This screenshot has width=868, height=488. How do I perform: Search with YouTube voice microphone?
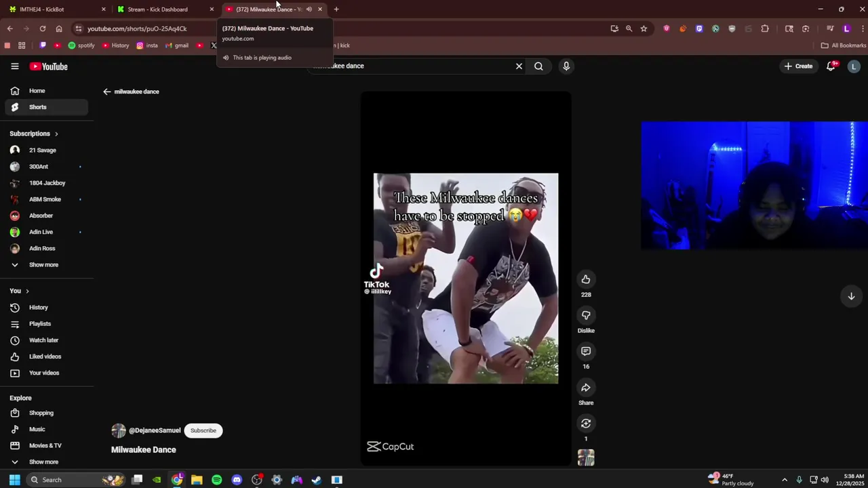pos(566,66)
